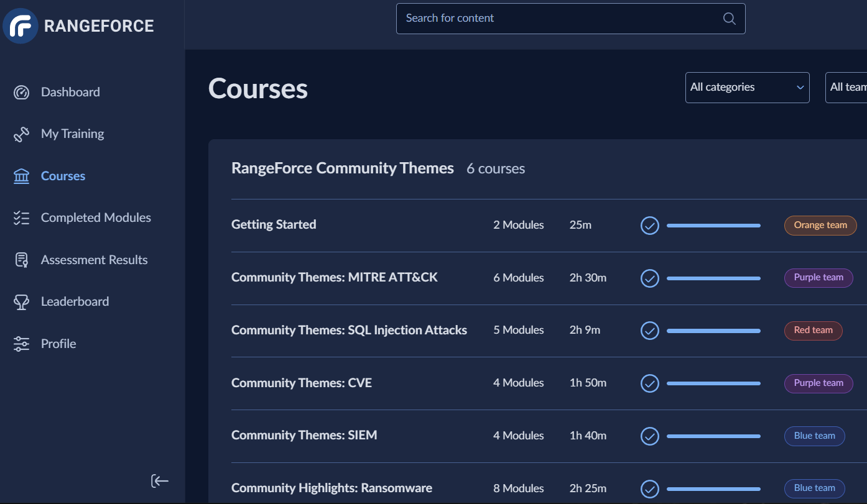867x504 pixels.
Task: Click the Getting Started completion checkmark icon
Action: coord(650,226)
